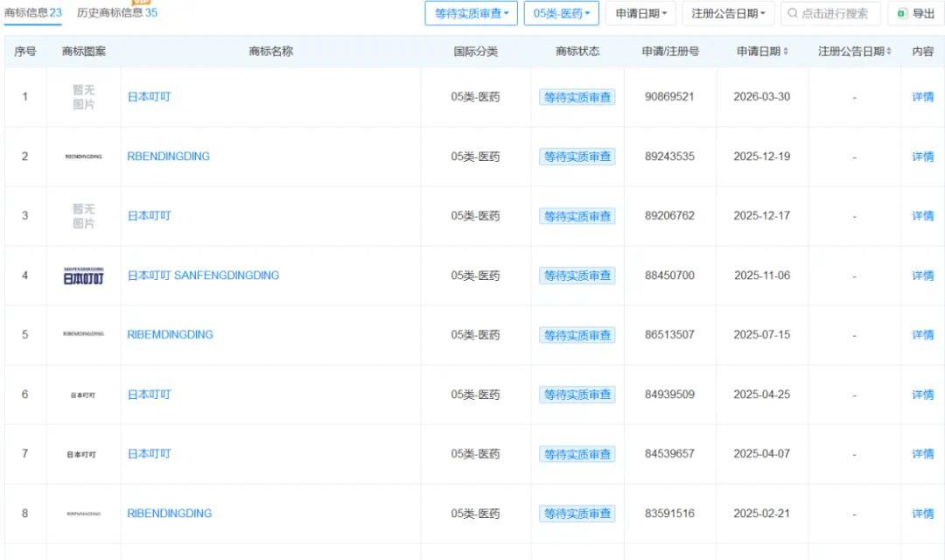Click 详情 for registration 86513507
Image resolution: width=945 pixels, height=560 pixels.
(x=923, y=334)
